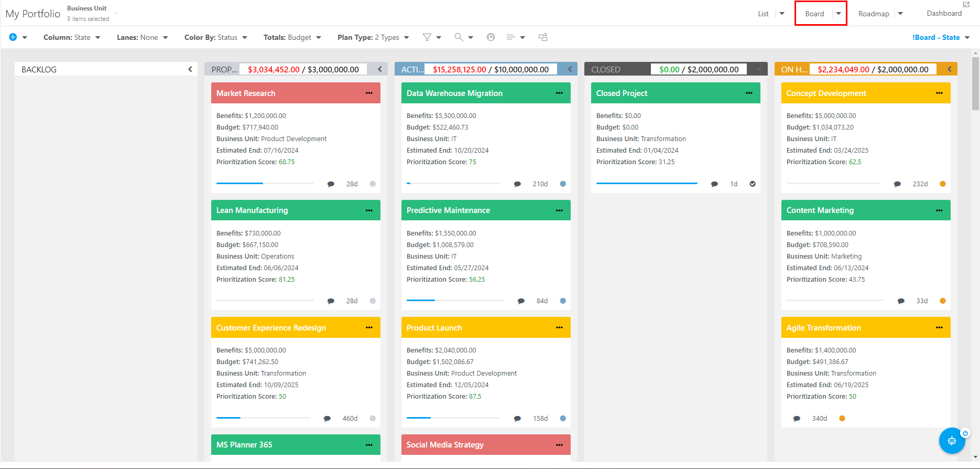Click comment bubble on Data Warehouse Migration card
The width and height of the screenshot is (980, 469).
tap(517, 184)
